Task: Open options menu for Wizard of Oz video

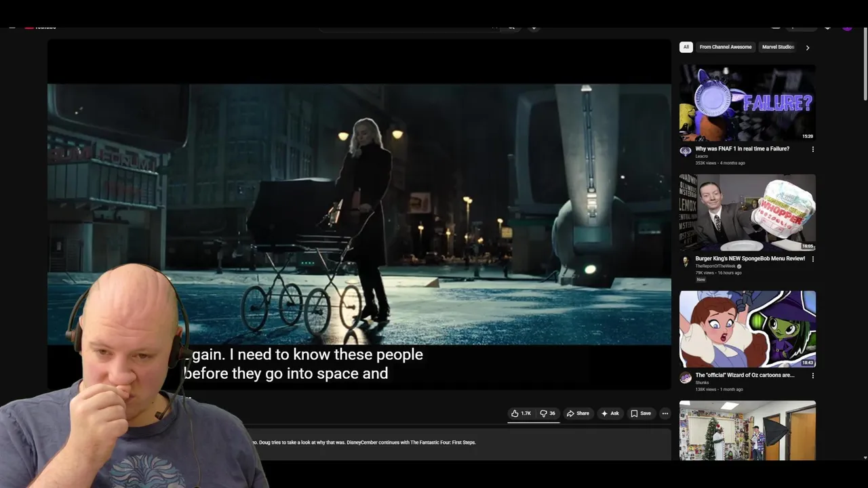Action: click(x=812, y=375)
